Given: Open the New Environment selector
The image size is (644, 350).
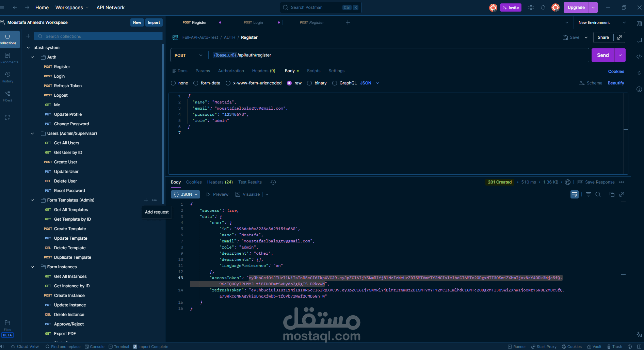Looking at the screenshot, I should tap(602, 22).
